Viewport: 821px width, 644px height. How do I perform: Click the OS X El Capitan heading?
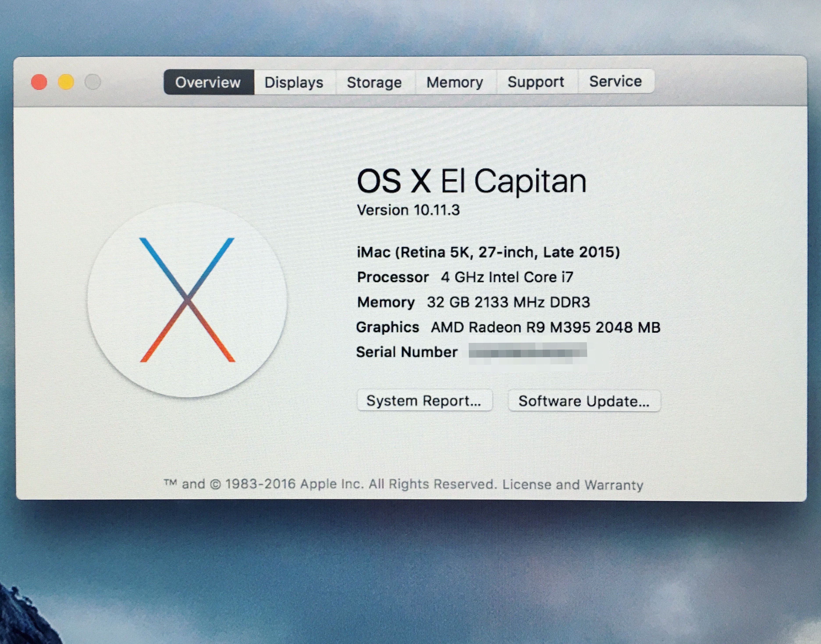[x=471, y=181]
